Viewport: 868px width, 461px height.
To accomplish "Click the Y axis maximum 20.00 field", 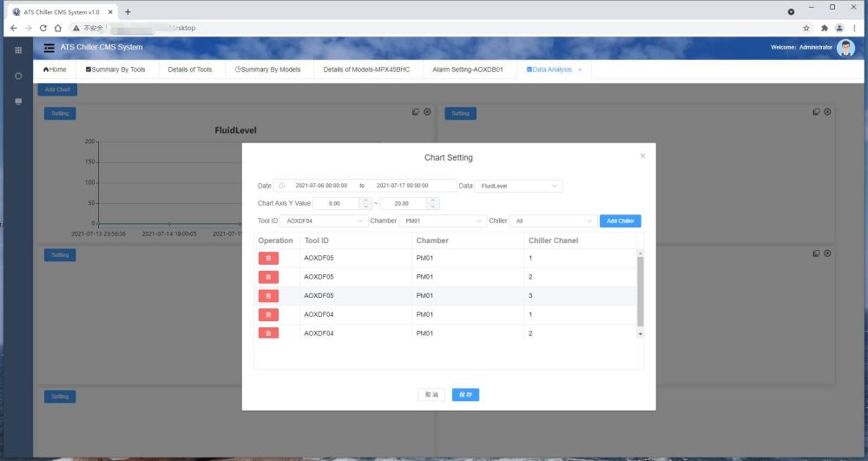I will point(404,204).
